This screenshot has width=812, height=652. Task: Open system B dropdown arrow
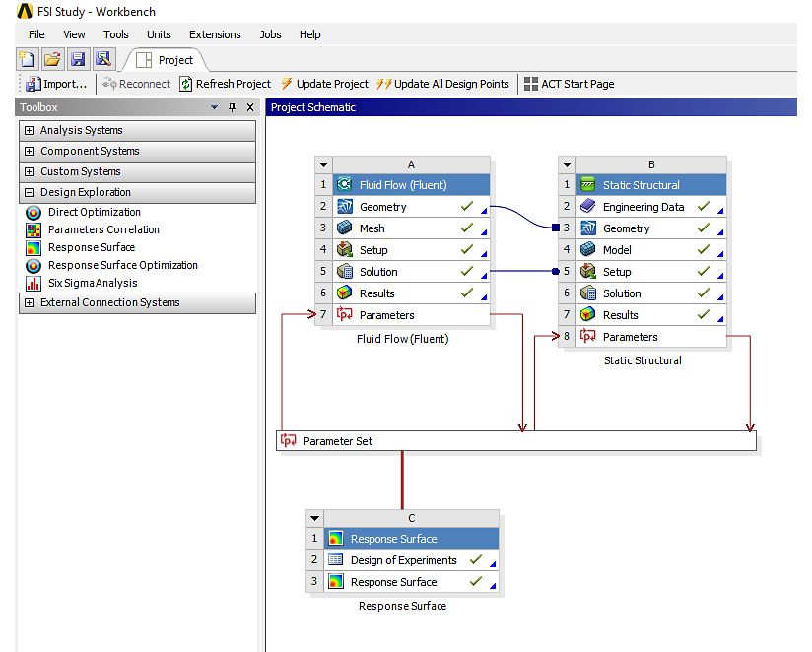567,165
